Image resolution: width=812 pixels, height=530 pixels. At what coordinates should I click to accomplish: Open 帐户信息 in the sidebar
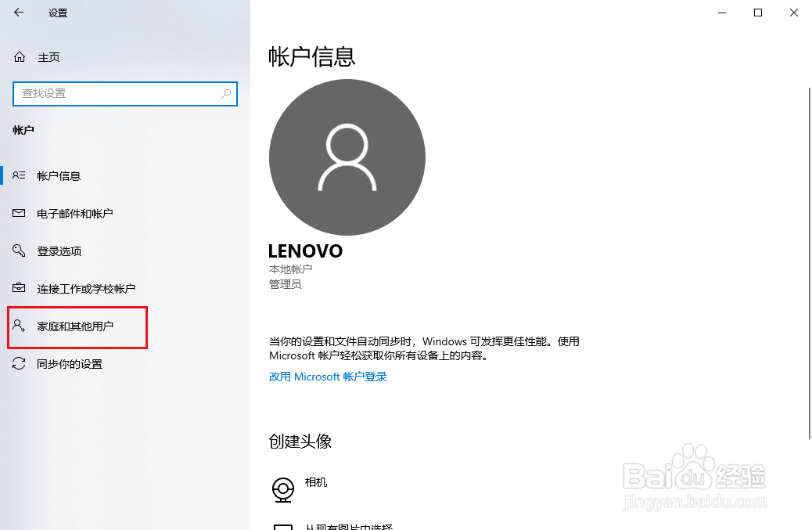(125, 175)
